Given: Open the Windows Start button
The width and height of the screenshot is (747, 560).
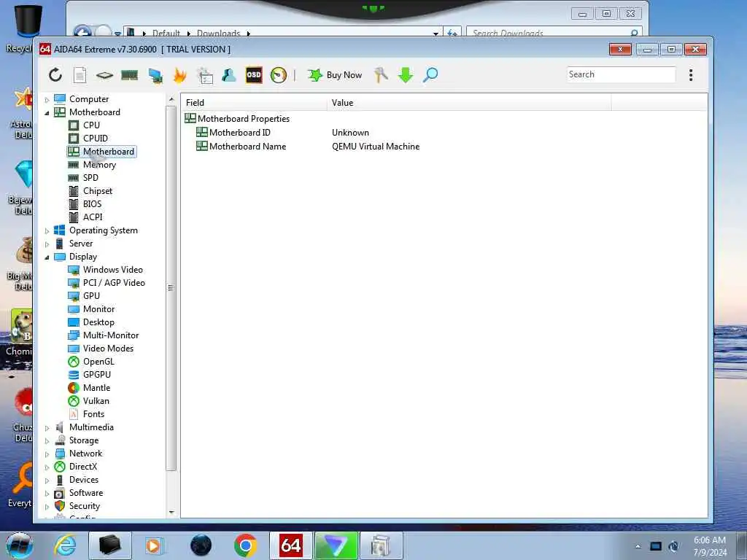Looking at the screenshot, I should click(x=20, y=545).
